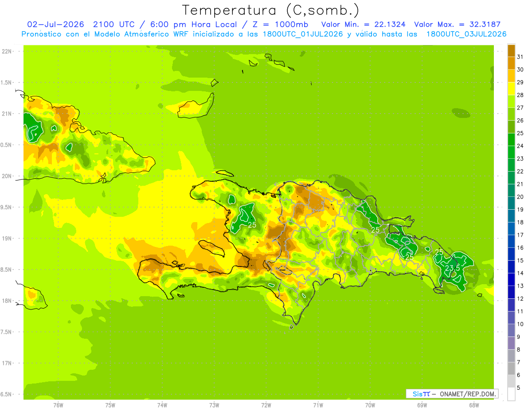Screen dimensions: 532x411
Task: Click legend value "28"
Action: [520, 95]
